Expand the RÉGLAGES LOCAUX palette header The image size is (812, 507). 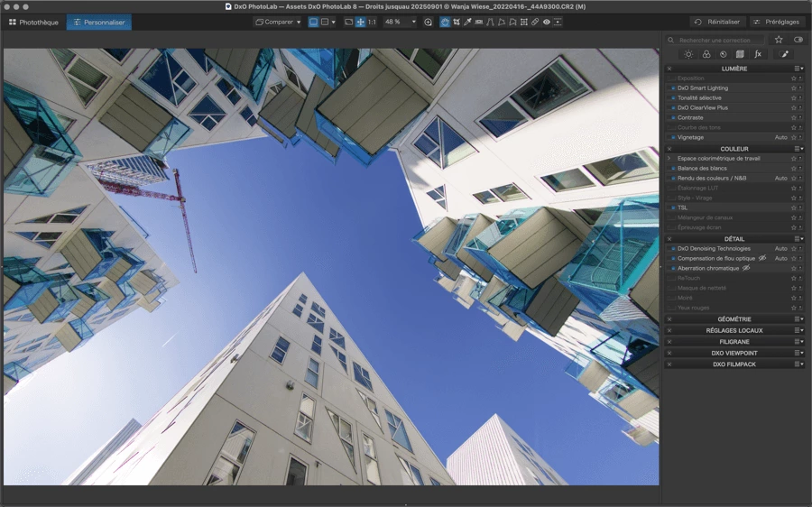coord(734,330)
